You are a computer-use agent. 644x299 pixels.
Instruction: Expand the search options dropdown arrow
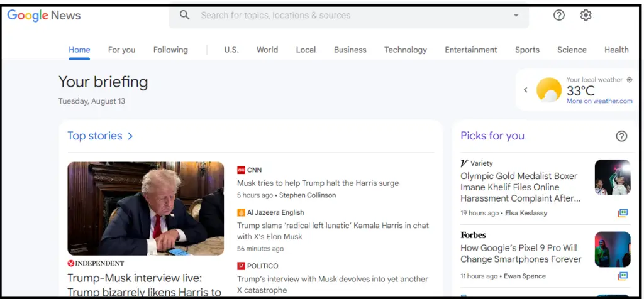pos(516,15)
